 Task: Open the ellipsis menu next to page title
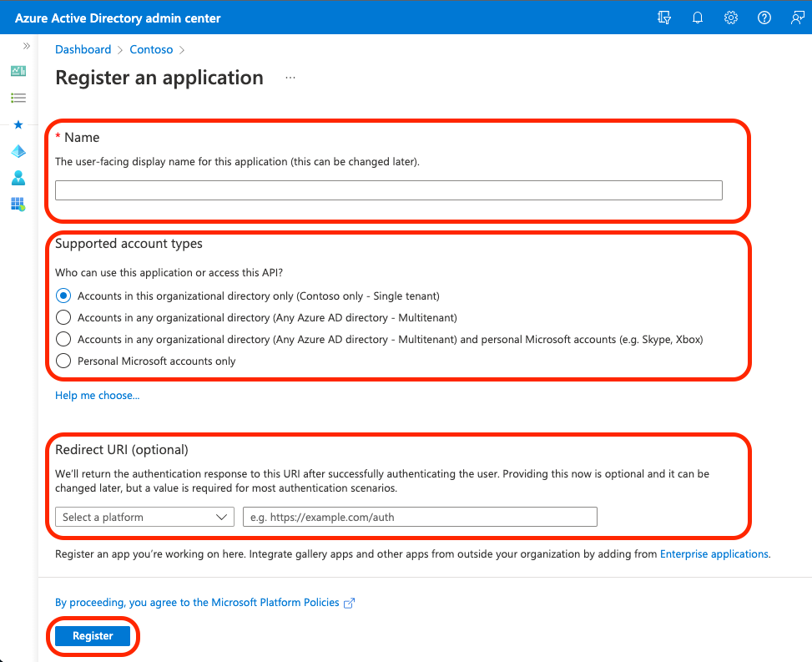pyautogui.click(x=290, y=76)
